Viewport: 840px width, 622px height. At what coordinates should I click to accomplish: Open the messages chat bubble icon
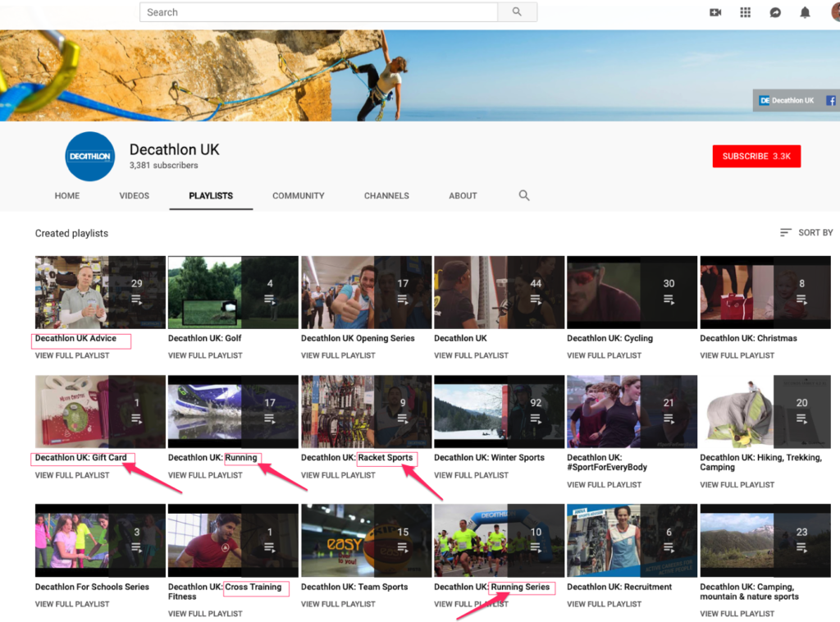click(x=775, y=12)
